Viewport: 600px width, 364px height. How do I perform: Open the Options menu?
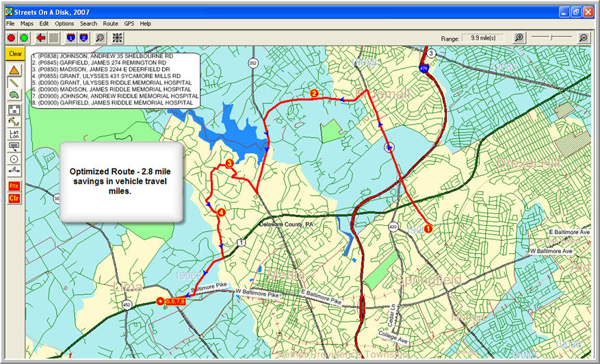(x=64, y=24)
